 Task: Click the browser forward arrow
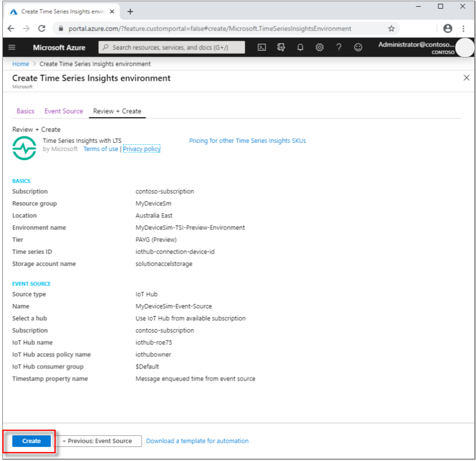tap(27, 29)
